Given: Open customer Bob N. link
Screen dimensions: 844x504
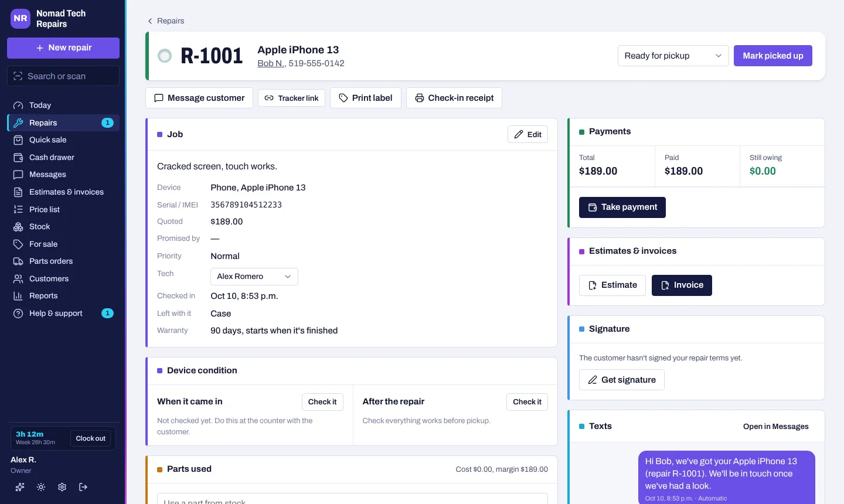Looking at the screenshot, I should 272,63.
